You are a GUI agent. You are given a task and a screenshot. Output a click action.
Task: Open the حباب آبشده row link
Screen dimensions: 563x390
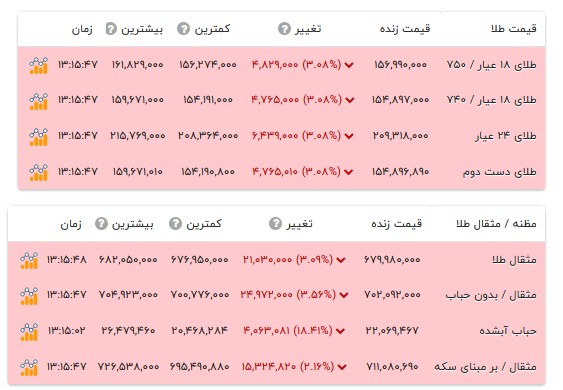click(508, 330)
